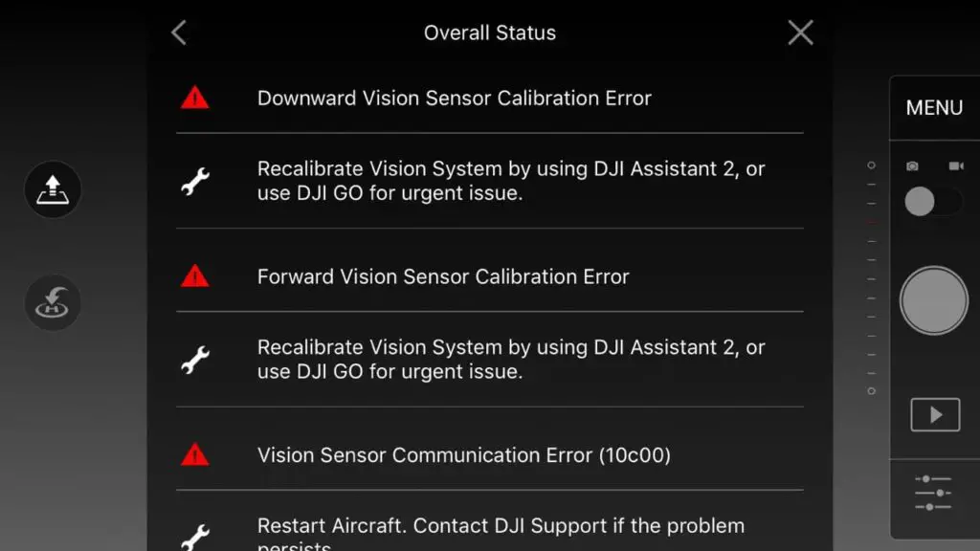Tap the warning triangle next to Forward Vision error
Image resolution: width=980 pixels, height=551 pixels.
coord(194,276)
